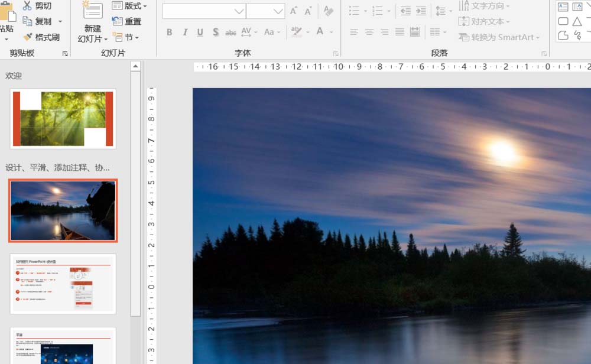Click the slide panel scrollbar thumb
This screenshot has height=364, width=591.
pos(135,194)
